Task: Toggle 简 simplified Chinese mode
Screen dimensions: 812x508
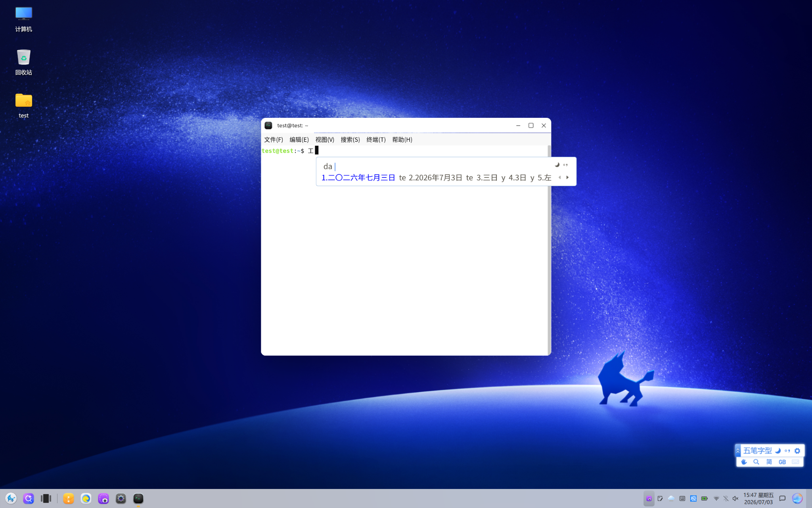Action: click(x=769, y=462)
